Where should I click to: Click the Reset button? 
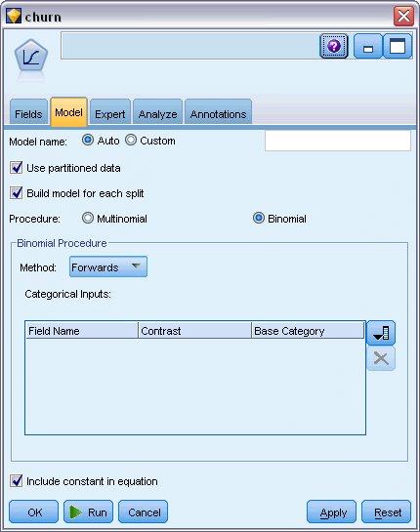(x=387, y=512)
